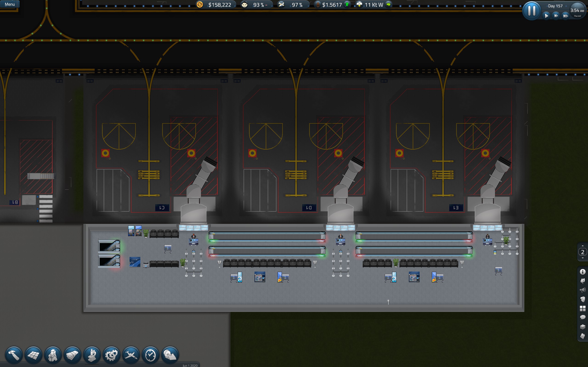Open the contracts hand-paper menu

click(x=170, y=355)
